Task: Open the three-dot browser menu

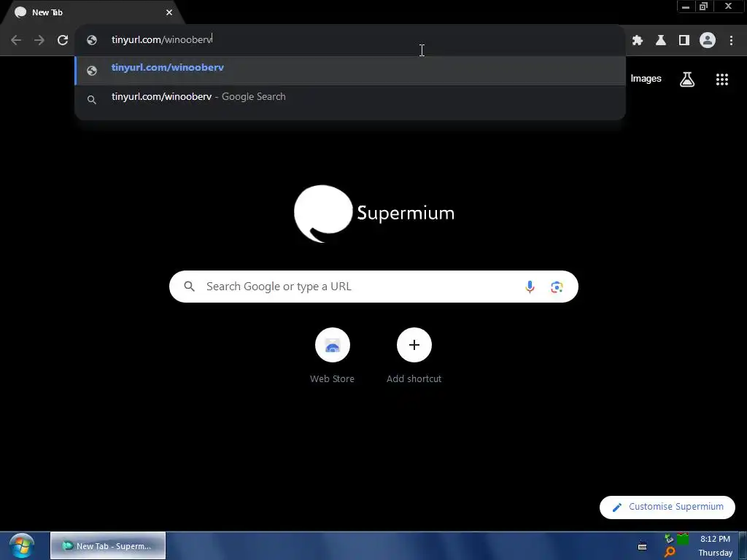Action: (731, 41)
